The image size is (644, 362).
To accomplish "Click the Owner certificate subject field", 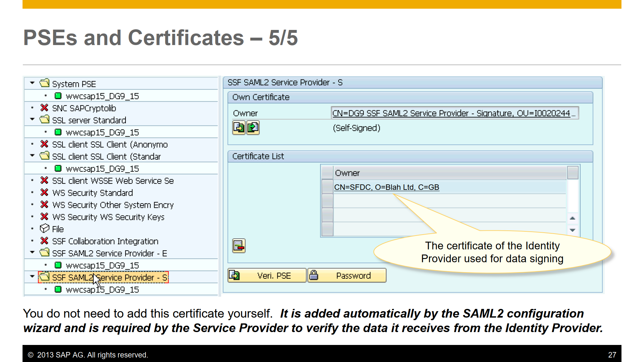I will click(x=455, y=113).
